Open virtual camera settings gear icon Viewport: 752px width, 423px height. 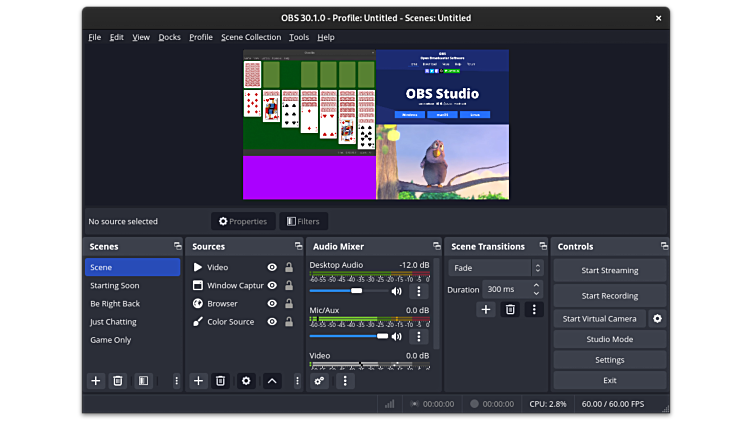pos(657,319)
